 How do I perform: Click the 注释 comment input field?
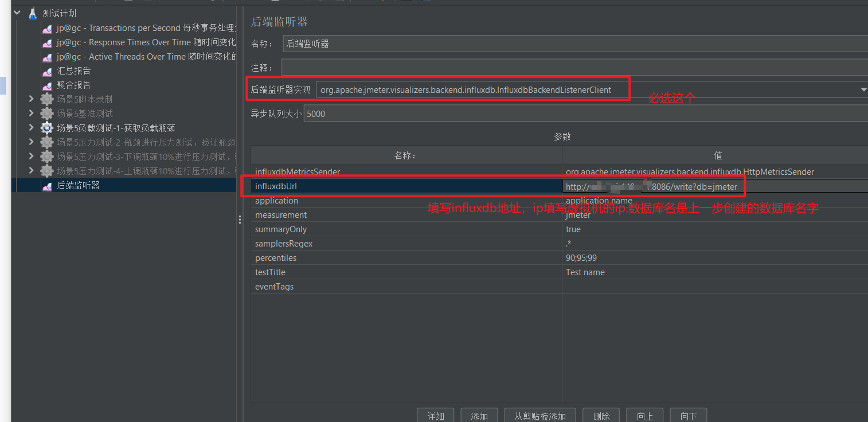(x=574, y=68)
